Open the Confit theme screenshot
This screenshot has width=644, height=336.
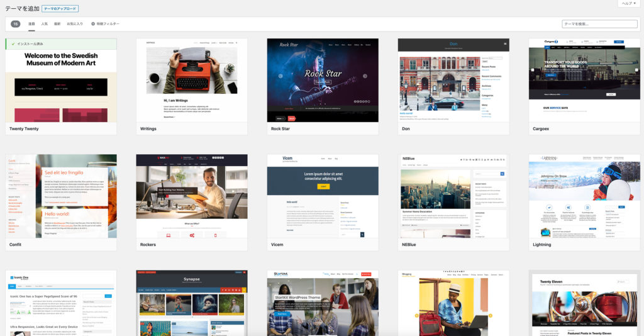click(x=61, y=196)
